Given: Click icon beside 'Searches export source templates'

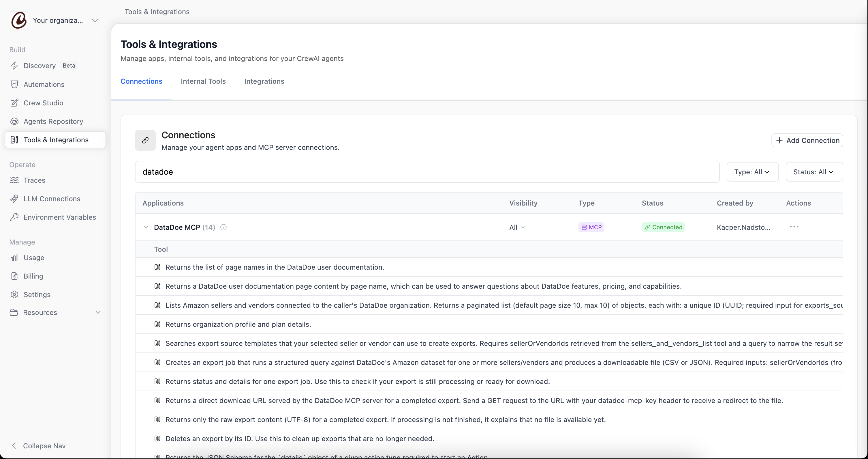Looking at the screenshot, I should point(157,343).
